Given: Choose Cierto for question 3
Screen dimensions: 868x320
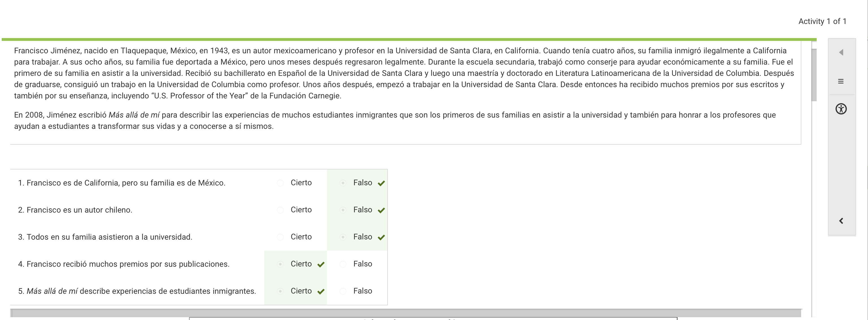Looking at the screenshot, I should [x=280, y=237].
